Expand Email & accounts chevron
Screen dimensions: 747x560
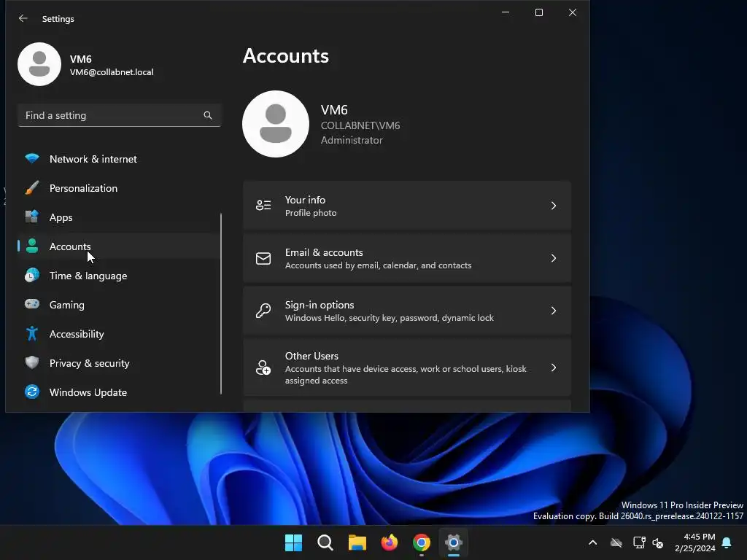pyautogui.click(x=554, y=258)
